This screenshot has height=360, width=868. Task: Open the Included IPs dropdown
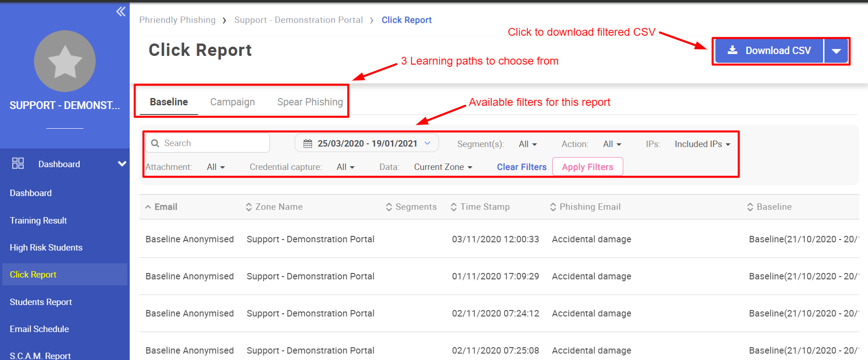click(703, 144)
